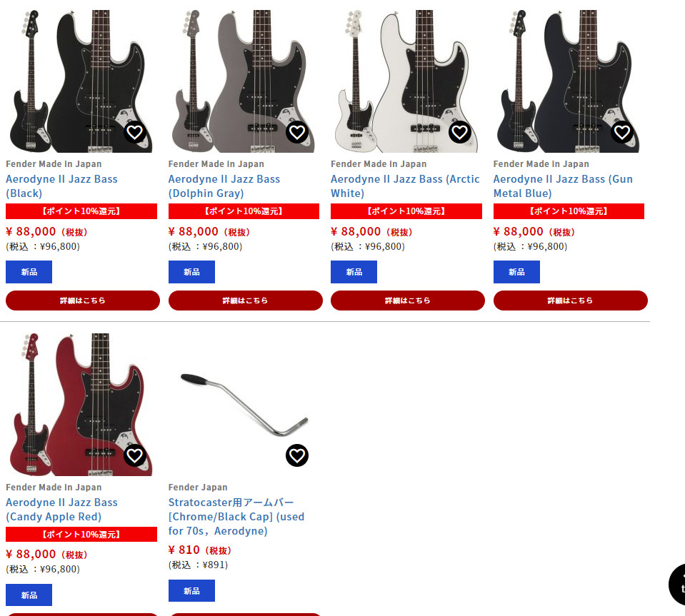Favorite the Dolphin Gray Jazz Bass
The image size is (685, 616).
point(297,132)
